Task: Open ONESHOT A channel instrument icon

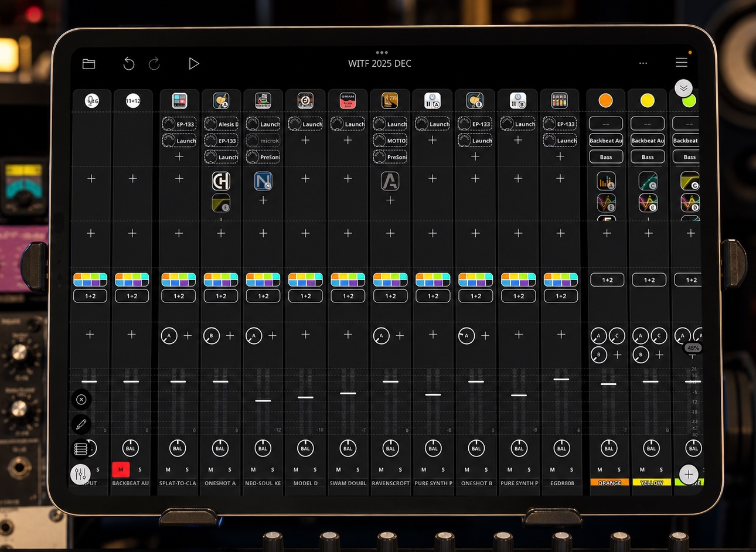Action: tap(221, 101)
